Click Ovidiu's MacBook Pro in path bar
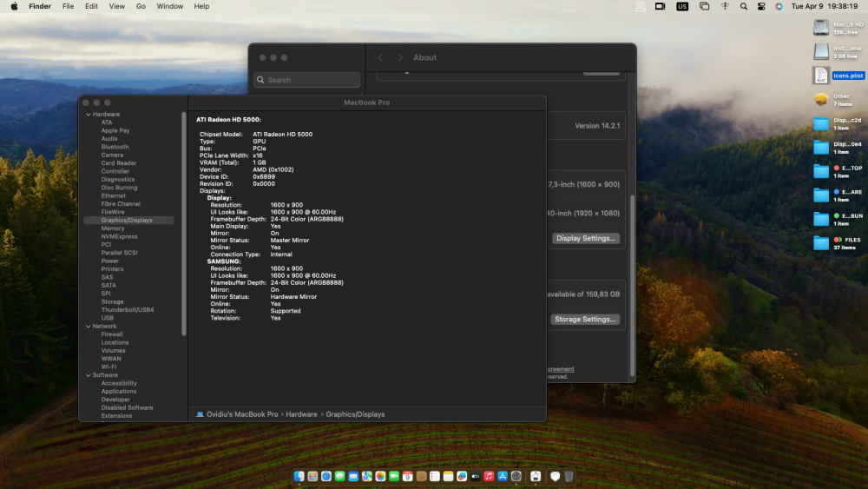This screenshot has height=489, width=868. pos(238,414)
